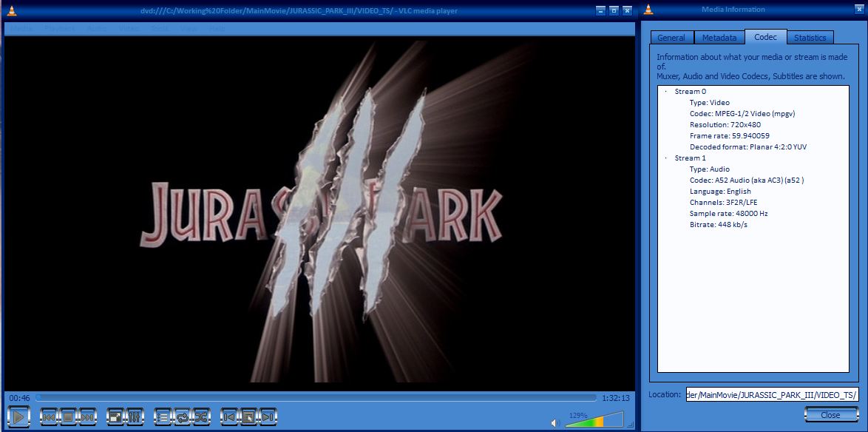868x432 pixels.
Task: Select 'Bitrate: 448 kb/s' row
Action: (x=719, y=224)
